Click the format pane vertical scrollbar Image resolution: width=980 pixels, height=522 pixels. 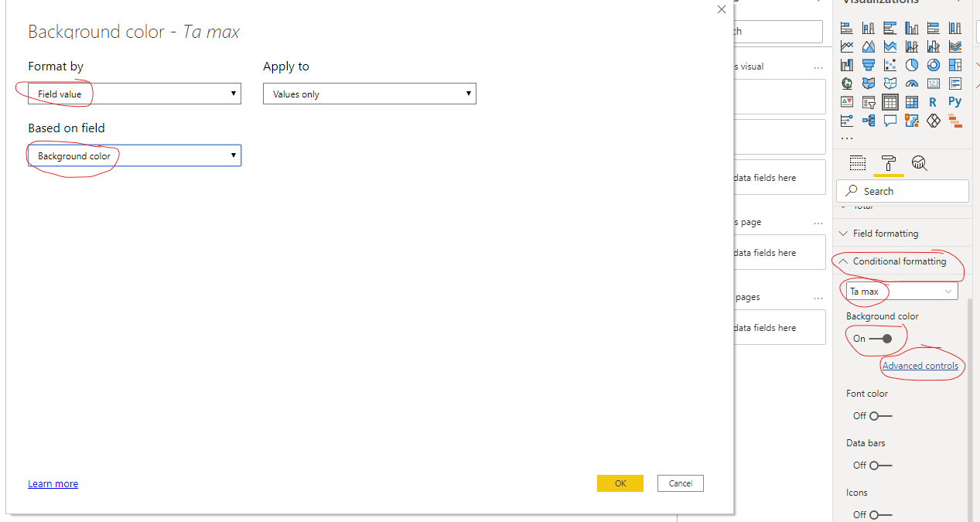(x=970, y=410)
